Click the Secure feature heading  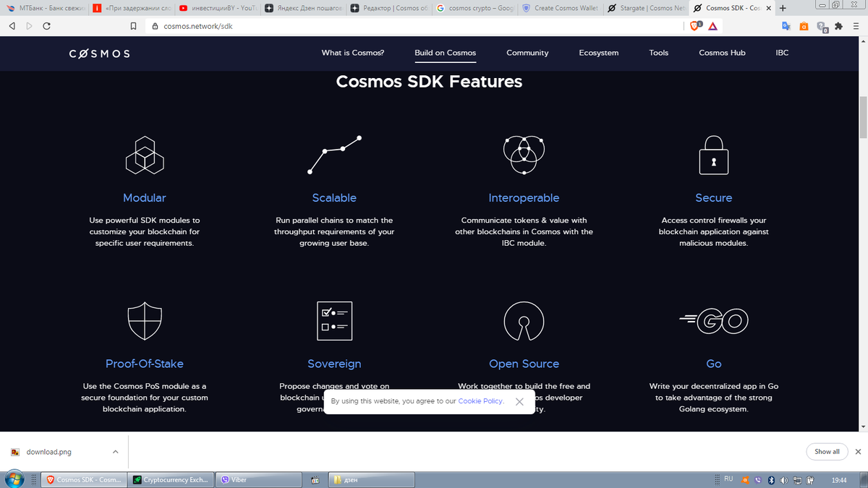(x=714, y=197)
